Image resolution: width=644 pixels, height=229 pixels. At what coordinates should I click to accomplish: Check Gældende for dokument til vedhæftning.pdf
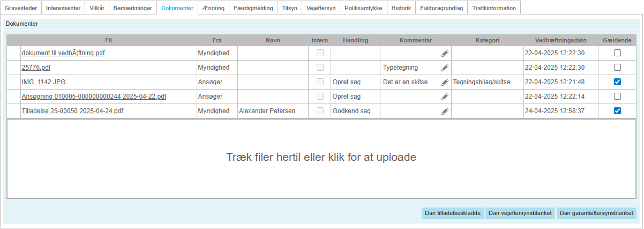617,53
